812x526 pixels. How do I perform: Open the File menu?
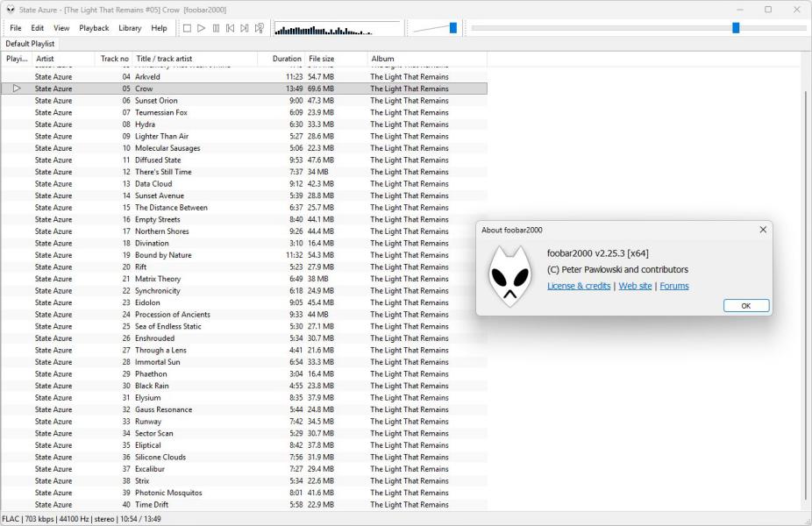point(16,28)
